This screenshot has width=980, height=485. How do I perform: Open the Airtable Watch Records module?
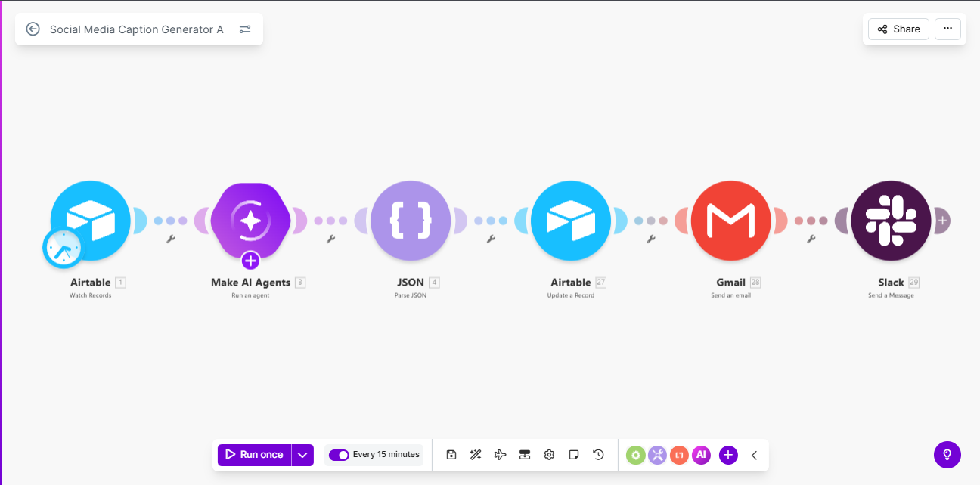click(91, 221)
